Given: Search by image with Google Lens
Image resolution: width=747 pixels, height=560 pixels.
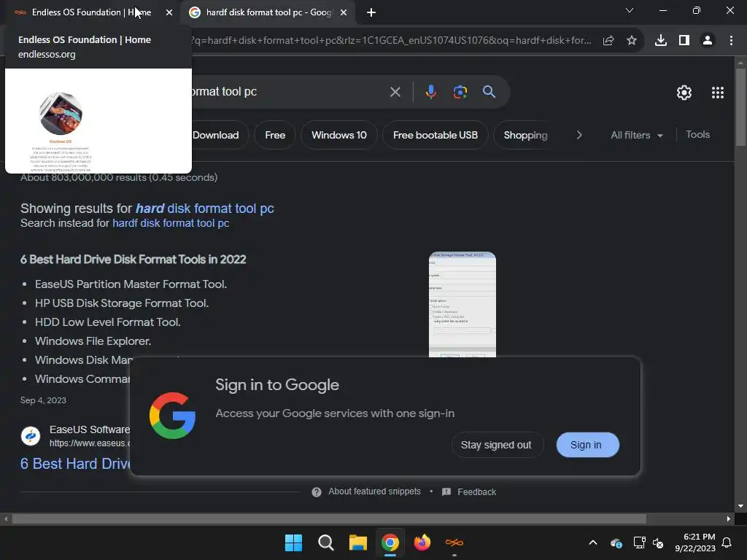Looking at the screenshot, I should 460,92.
